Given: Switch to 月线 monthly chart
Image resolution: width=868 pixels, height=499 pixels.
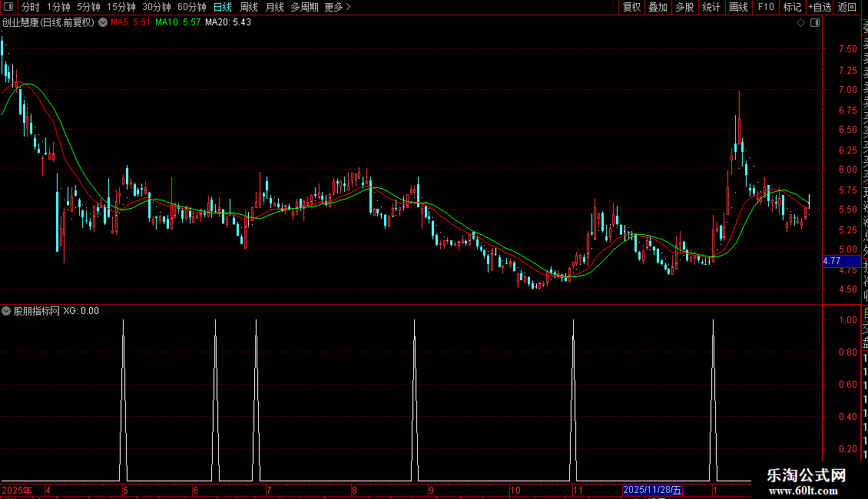Looking at the screenshot, I should [x=274, y=7].
